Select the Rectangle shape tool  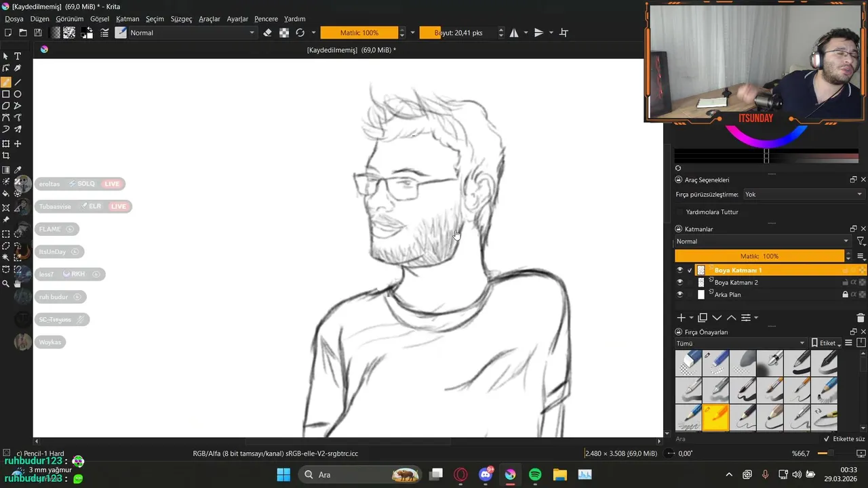5,94
